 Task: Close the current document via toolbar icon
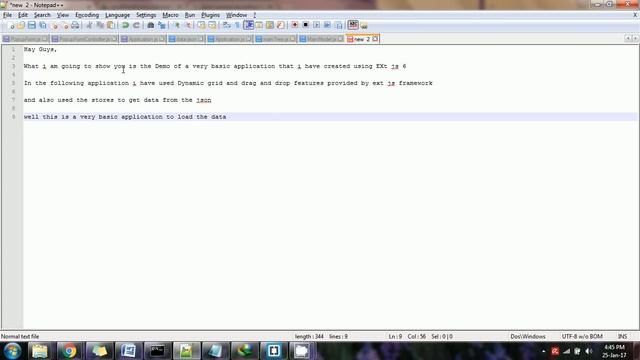54,25
